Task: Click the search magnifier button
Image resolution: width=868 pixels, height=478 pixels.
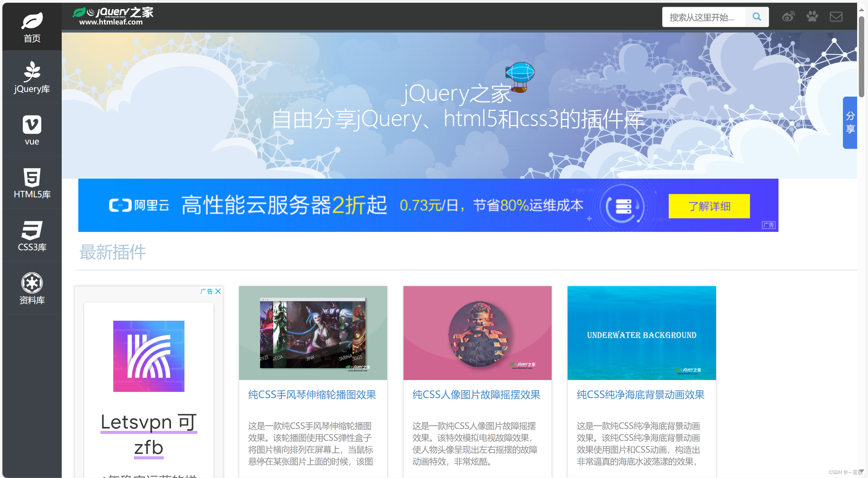Action: click(757, 17)
